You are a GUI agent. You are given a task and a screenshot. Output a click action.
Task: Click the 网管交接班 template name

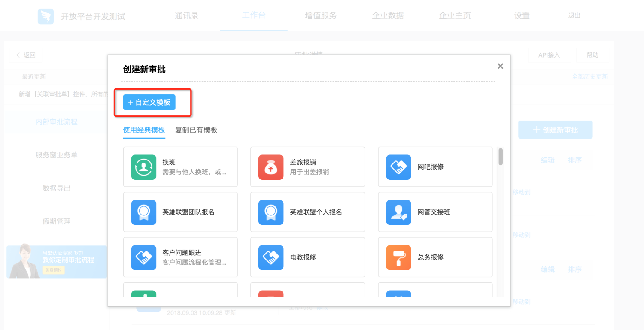pos(434,212)
